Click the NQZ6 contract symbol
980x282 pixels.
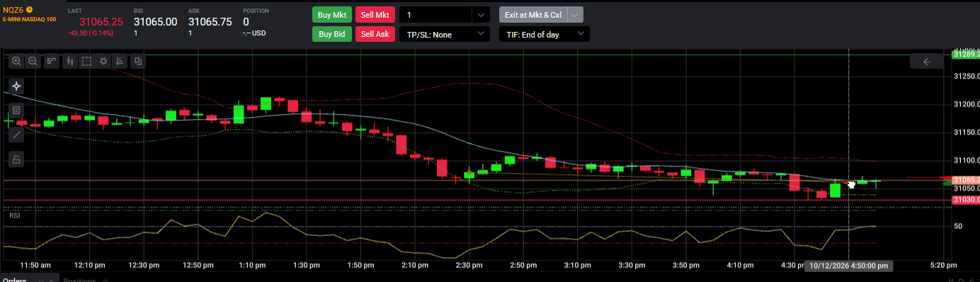[x=13, y=10]
